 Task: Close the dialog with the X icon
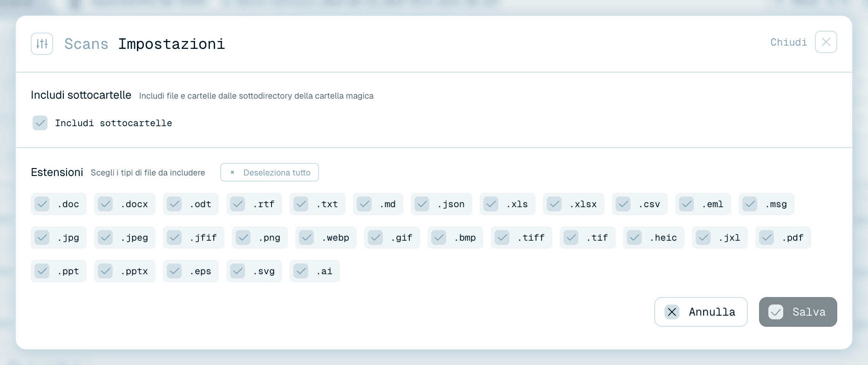click(x=826, y=42)
